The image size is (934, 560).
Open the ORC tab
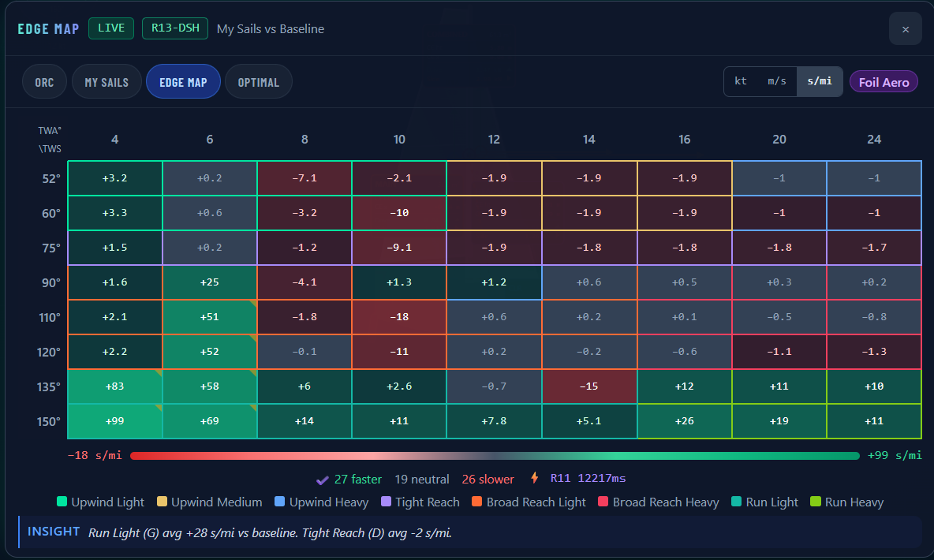tap(45, 81)
